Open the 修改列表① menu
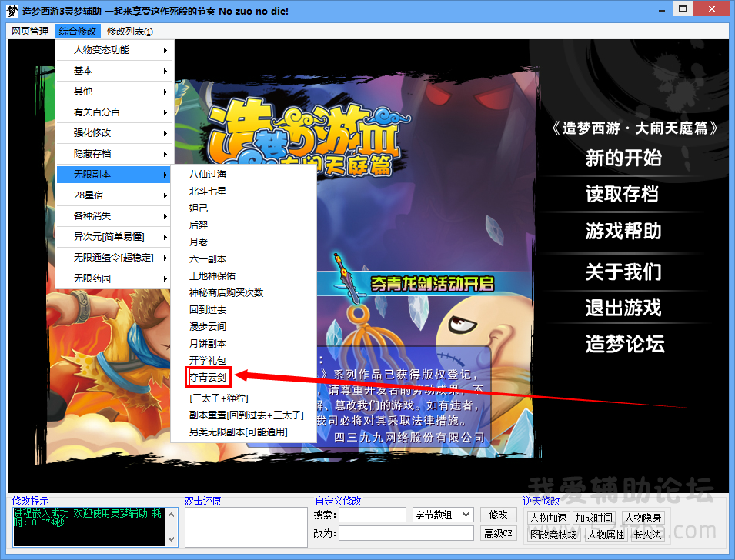The image size is (735, 560). 129,32
